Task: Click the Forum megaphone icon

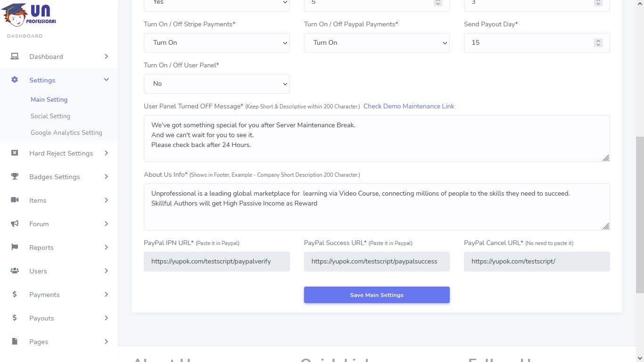Action: click(15, 224)
